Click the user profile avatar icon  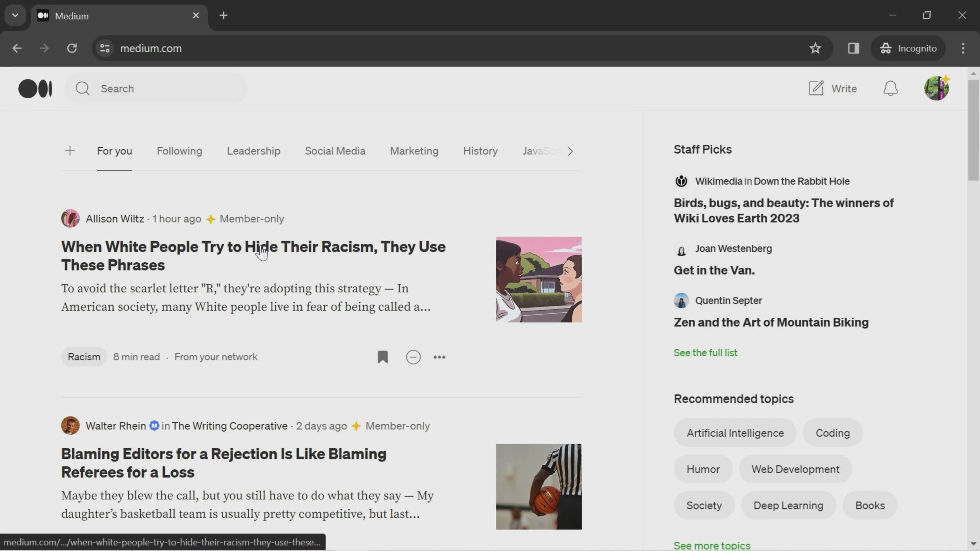coord(937,88)
